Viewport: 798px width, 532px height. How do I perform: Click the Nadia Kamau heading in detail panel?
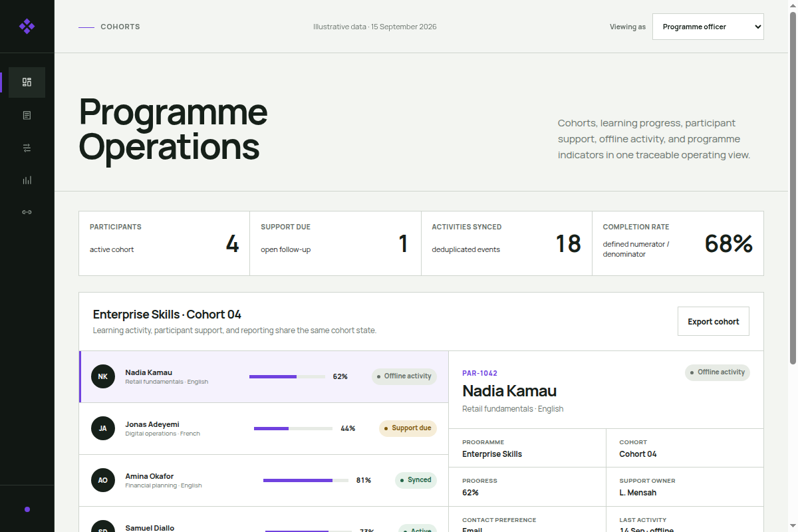[x=509, y=391]
